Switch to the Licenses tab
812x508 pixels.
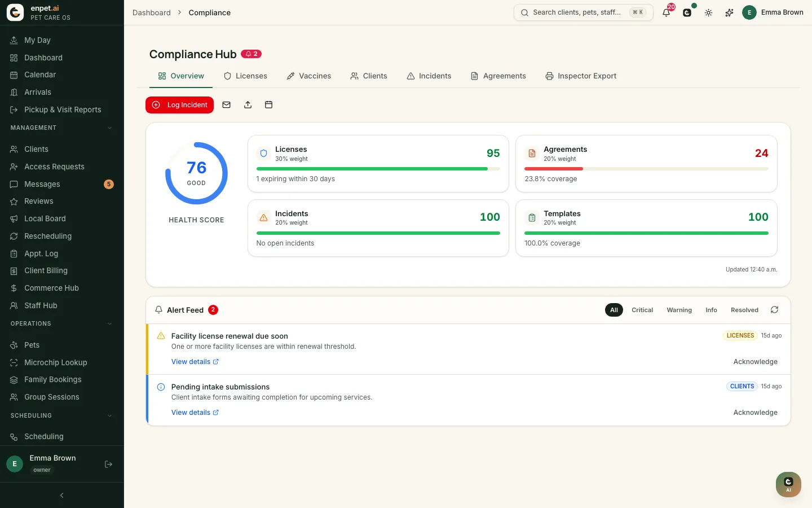245,76
